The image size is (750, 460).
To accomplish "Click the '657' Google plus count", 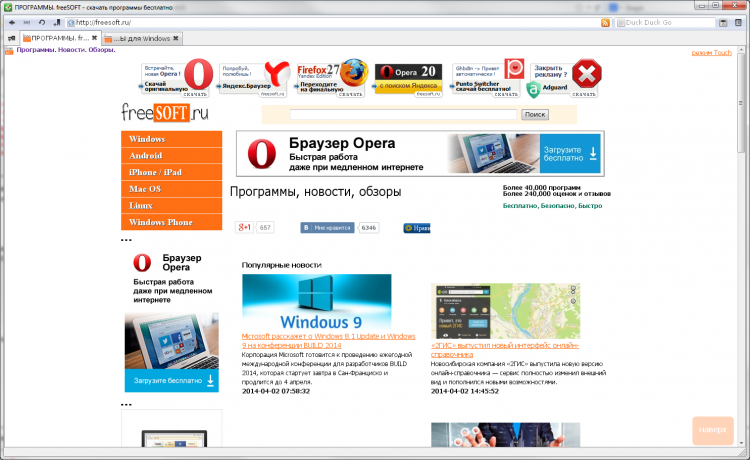I will coord(265,228).
